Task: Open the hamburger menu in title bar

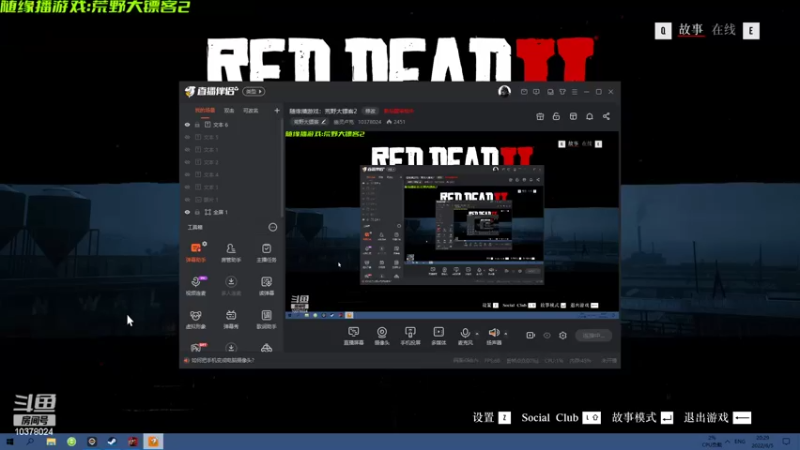Action: (x=574, y=92)
